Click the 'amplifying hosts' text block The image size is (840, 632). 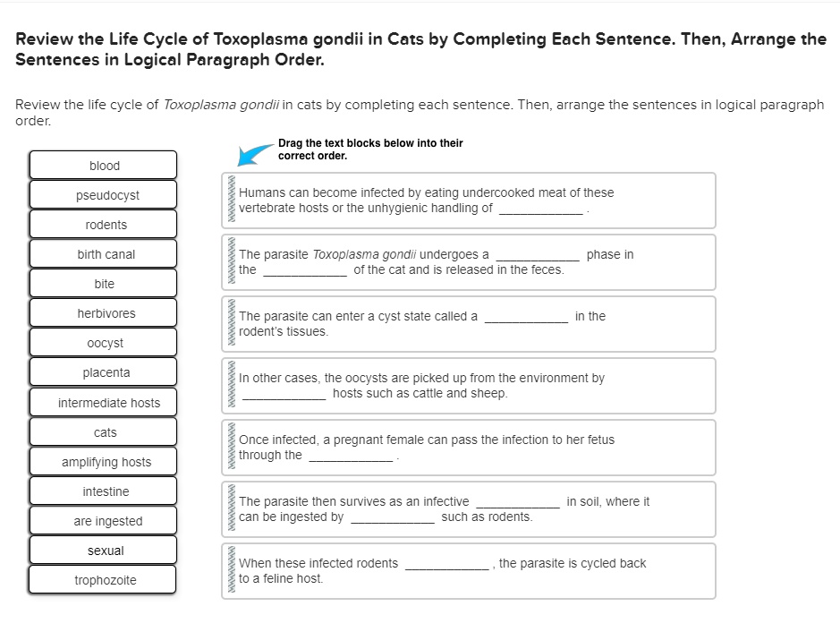click(103, 461)
